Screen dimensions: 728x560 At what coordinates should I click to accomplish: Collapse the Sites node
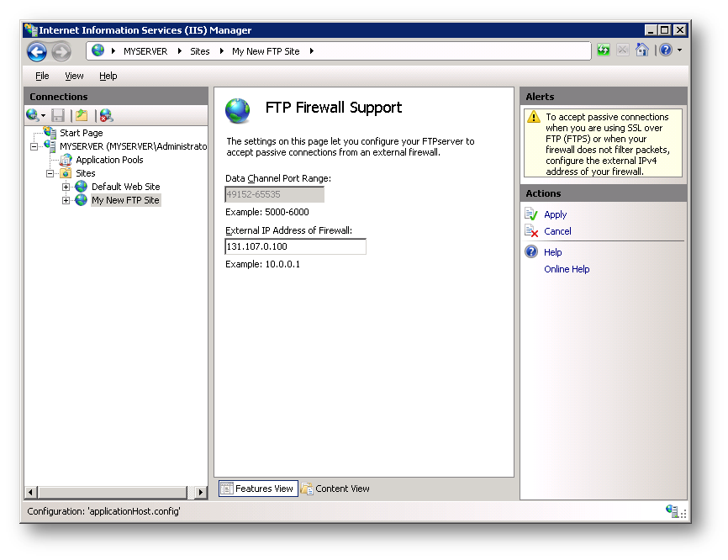(50, 174)
